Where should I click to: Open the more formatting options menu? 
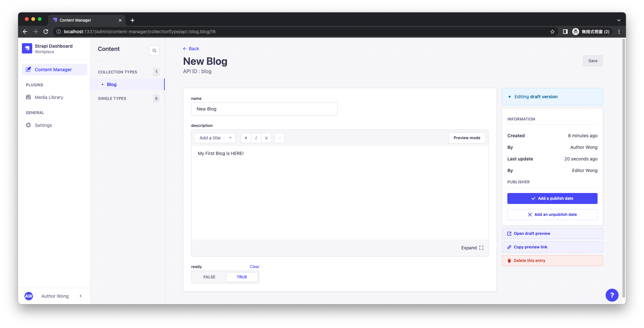279,138
